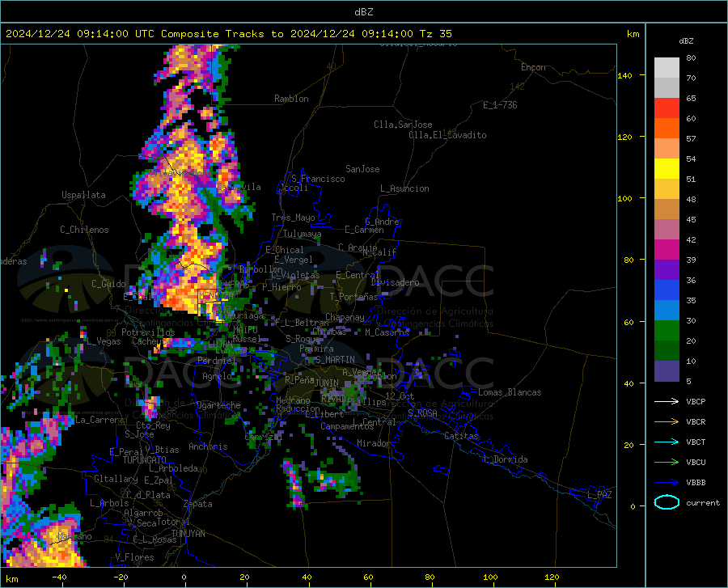Click the dBZ title at the top
Viewport: 728px width, 588px height.
tap(363, 12)
